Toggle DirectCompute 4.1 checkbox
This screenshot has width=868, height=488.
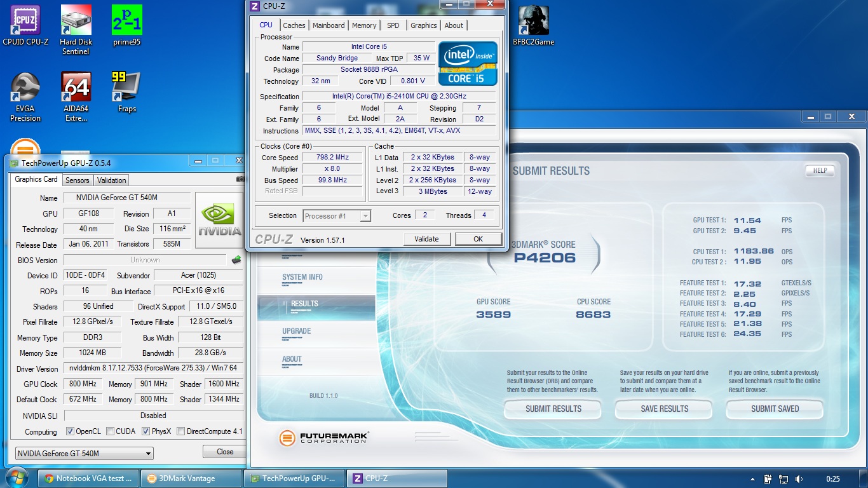[x=180, y=431]
